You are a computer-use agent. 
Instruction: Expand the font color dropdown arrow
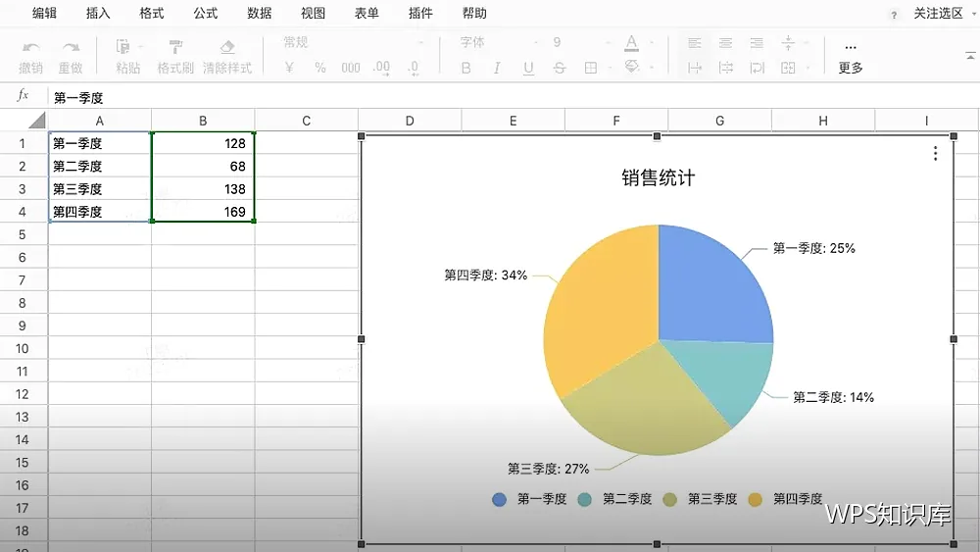[x=652, y=42]
